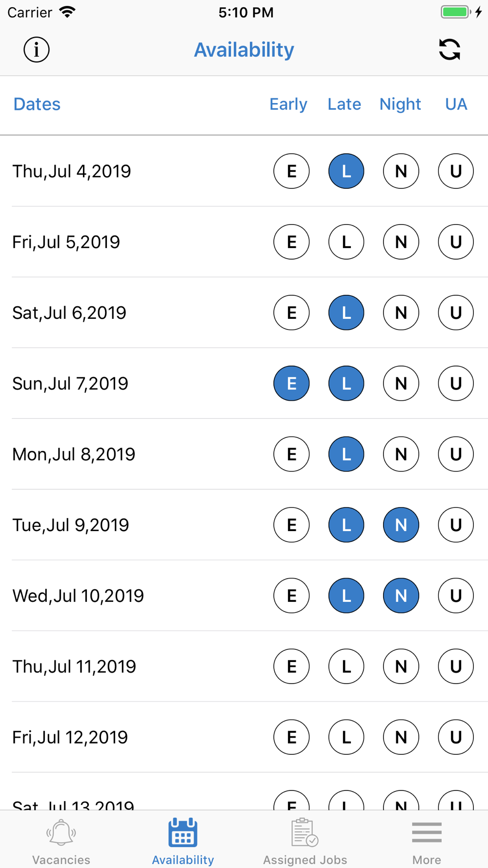The width and height of the screenshot is (488, 868).
Task: Enable Late shift for Thu, Jul 11
Action: (x=346, y=667)
